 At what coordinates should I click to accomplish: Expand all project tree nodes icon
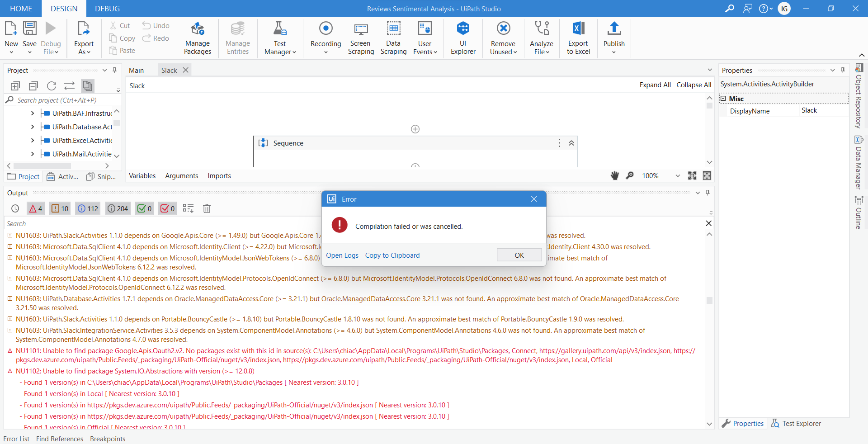point(15,86)
